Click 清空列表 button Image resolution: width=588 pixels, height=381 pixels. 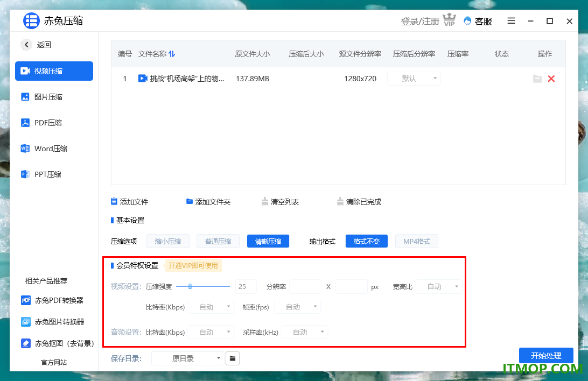[x=280, y=202]
